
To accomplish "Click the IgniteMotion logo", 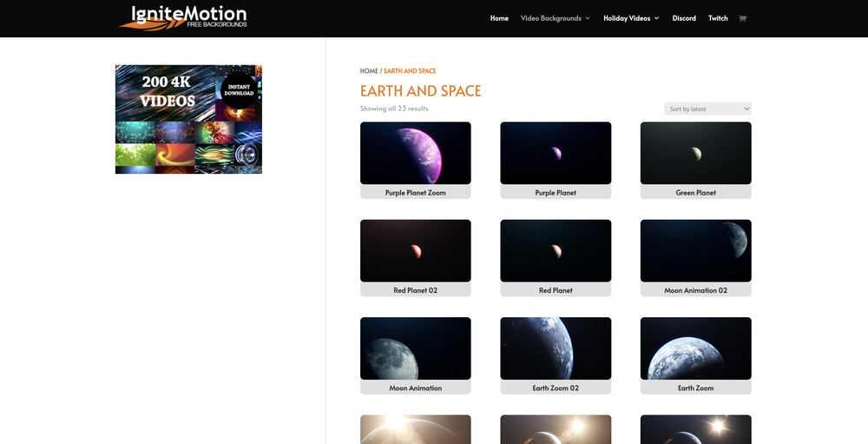I will coord(183,17).
